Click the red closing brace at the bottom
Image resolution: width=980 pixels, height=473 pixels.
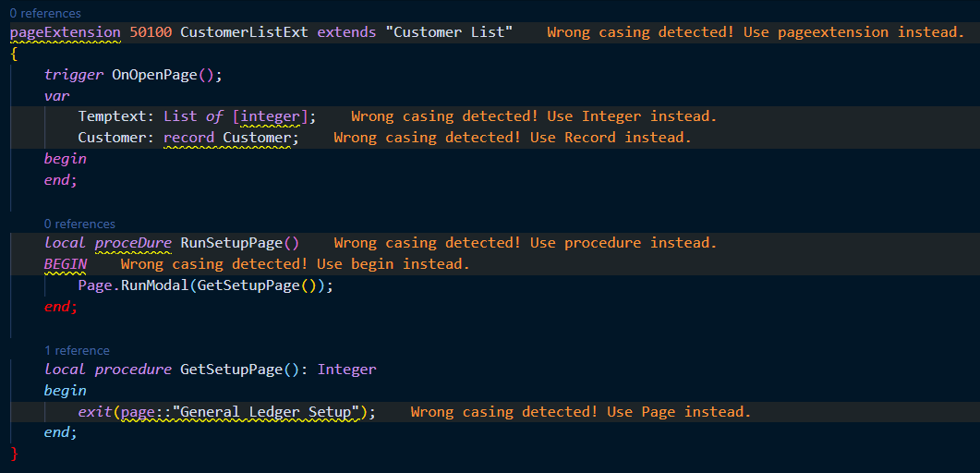(14, 454)
